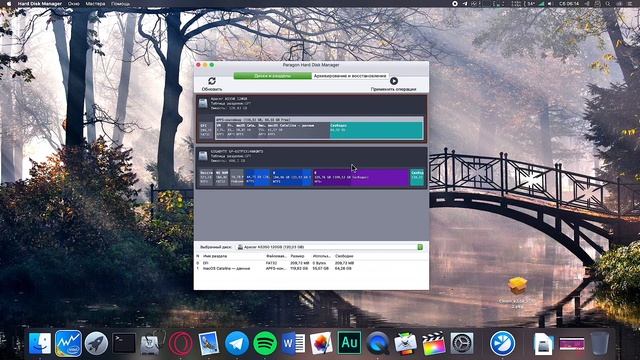640x360 pixels.
Task: Click the 64,28 GB free space cell
Action: (x=343, y=269)
